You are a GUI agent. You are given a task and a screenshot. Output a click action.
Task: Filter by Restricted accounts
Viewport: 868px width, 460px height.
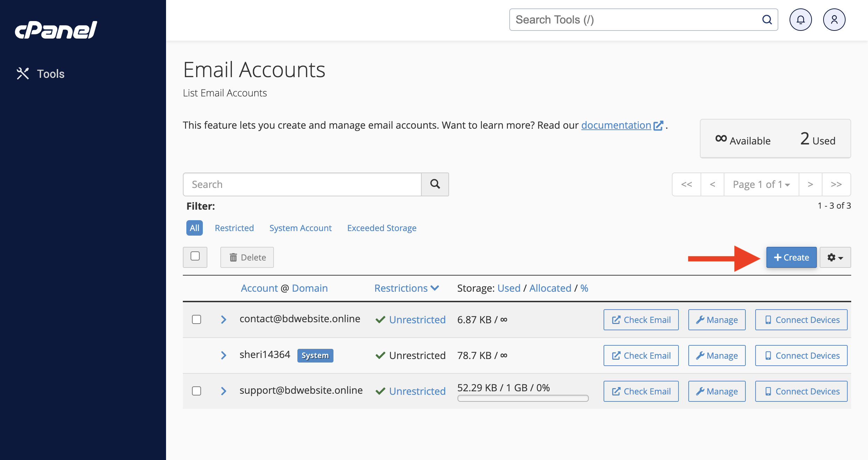(x=234, y=228)
